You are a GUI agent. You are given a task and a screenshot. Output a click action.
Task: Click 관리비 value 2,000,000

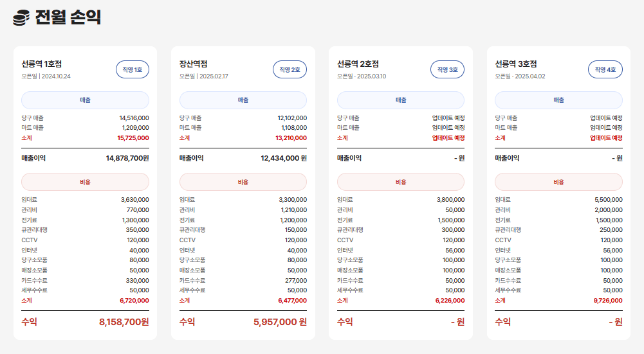(x=608, y=210)
